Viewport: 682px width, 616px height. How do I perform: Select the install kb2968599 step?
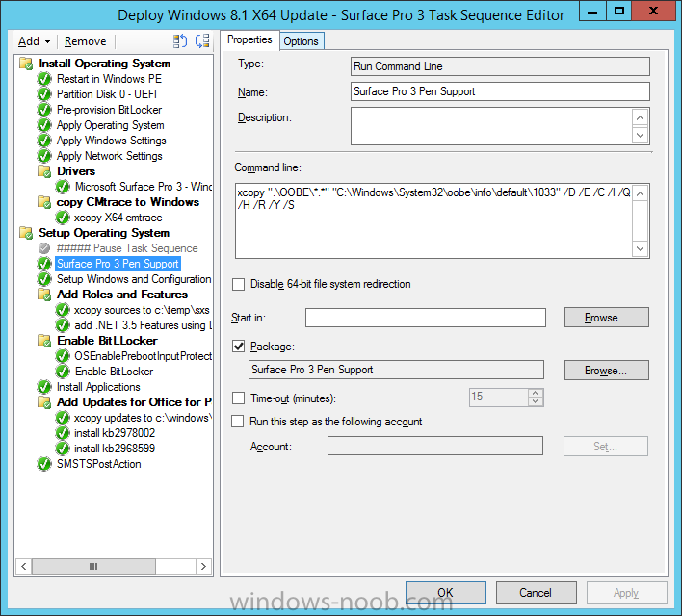coord(115,449)
